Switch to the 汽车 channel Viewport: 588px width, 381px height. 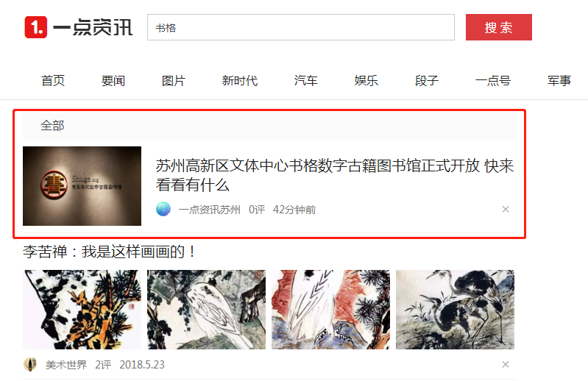(x=306, y=81)
